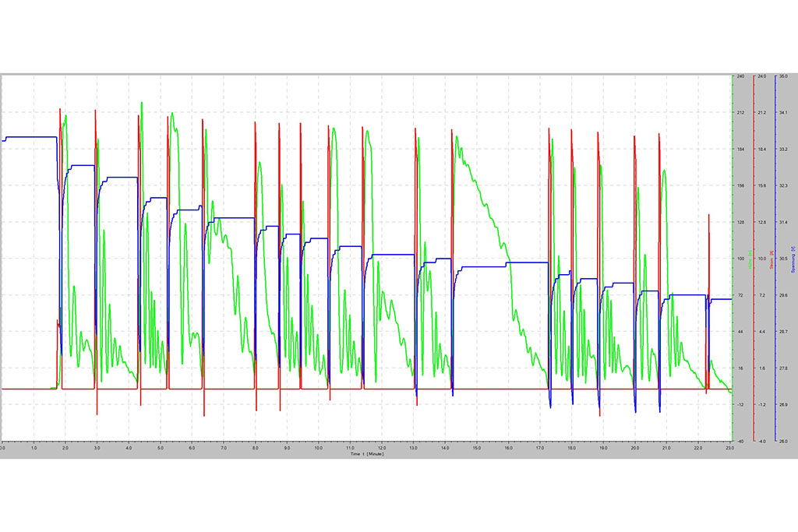Click the 35.0 top value on blue axis
The height and width of the screenshot is (532, 798).
click(x=783, y=76)
